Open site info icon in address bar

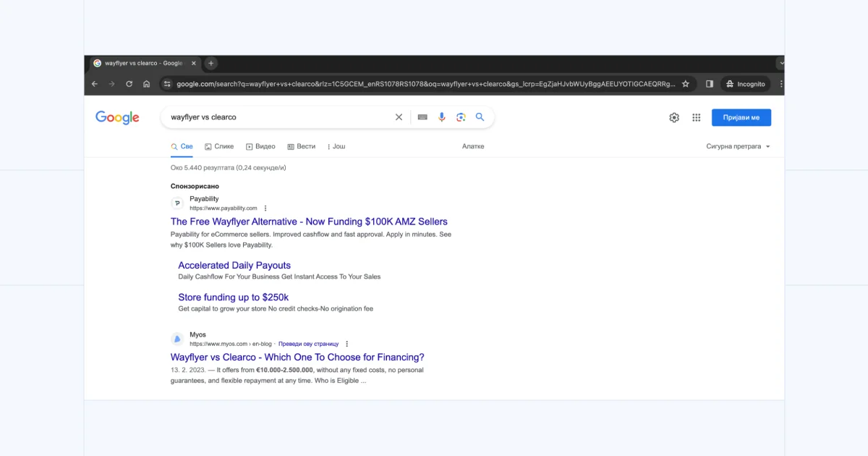[167, 84]
